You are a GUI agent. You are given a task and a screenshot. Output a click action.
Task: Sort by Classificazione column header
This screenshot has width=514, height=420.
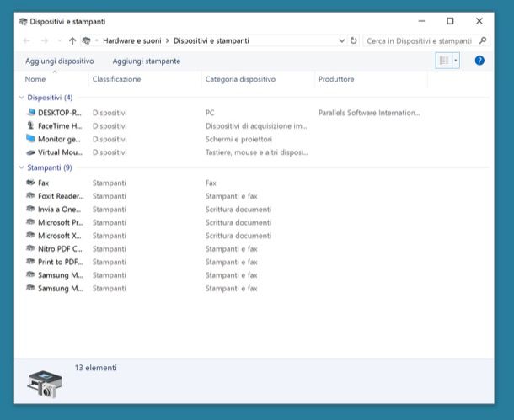116,79
